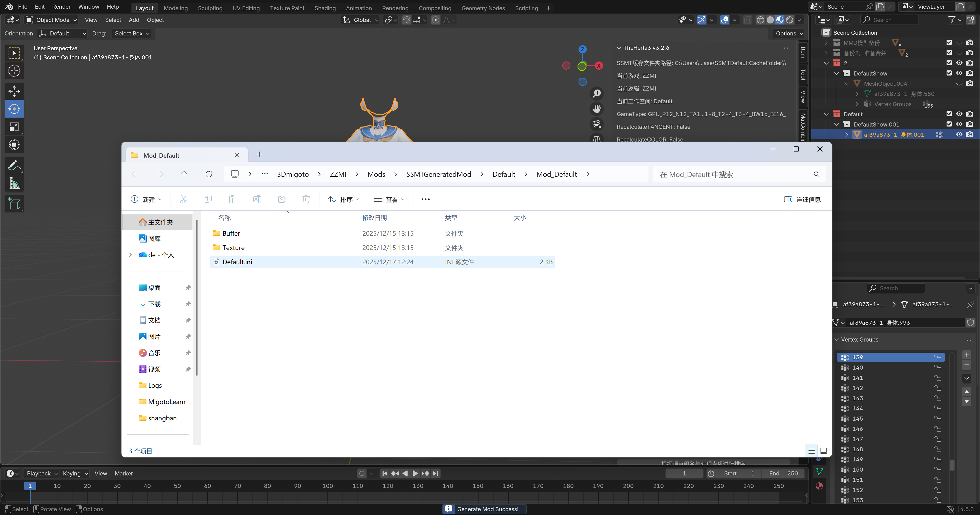Screen dimensions: 980x515
Task: Toggle snapping magnet in viewport header
Action: tap(406, 20)
